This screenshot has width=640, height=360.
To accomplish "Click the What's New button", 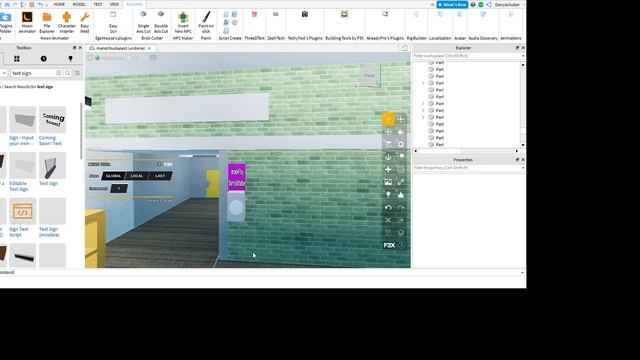I will pos(452,4).
